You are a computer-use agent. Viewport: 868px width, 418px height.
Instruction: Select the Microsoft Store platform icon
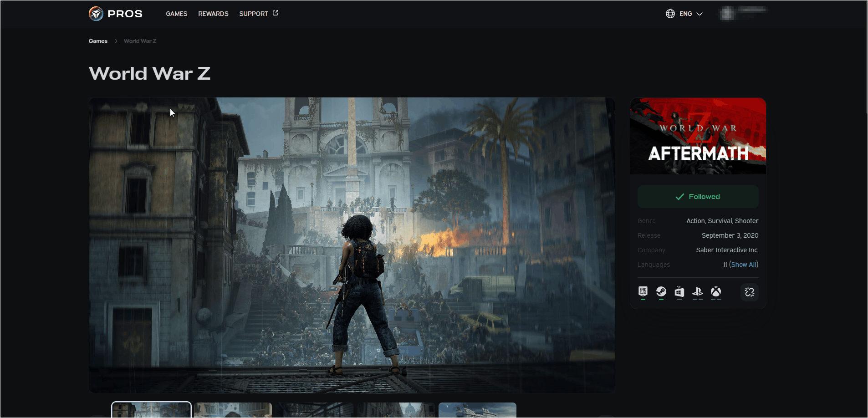[679, 292]
